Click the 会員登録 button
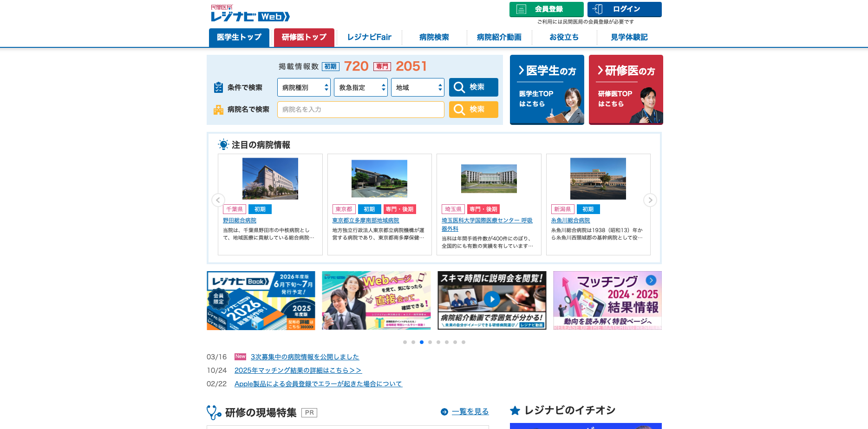 (x=546, y=9)
